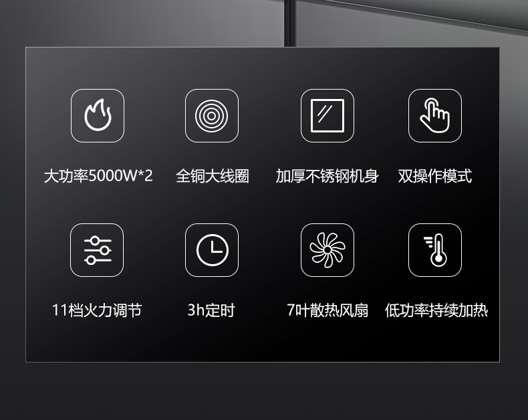The image size is (528, 420).
Task: Click the 大功率5000W*2 label
Action: [x=98, y=176]
